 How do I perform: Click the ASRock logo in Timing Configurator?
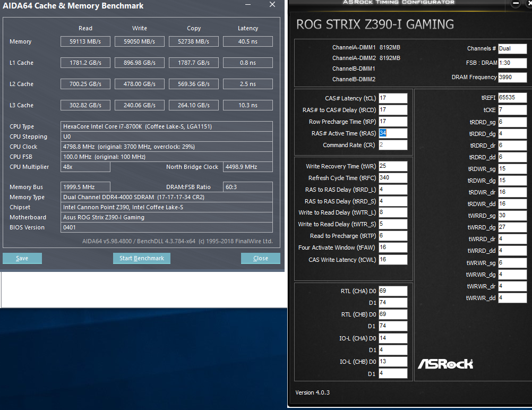coord(445,364)
